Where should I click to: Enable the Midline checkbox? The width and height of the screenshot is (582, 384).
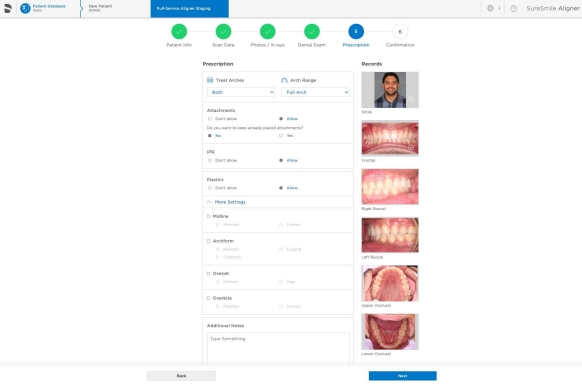pyautogui.click(x=209, y=216)
